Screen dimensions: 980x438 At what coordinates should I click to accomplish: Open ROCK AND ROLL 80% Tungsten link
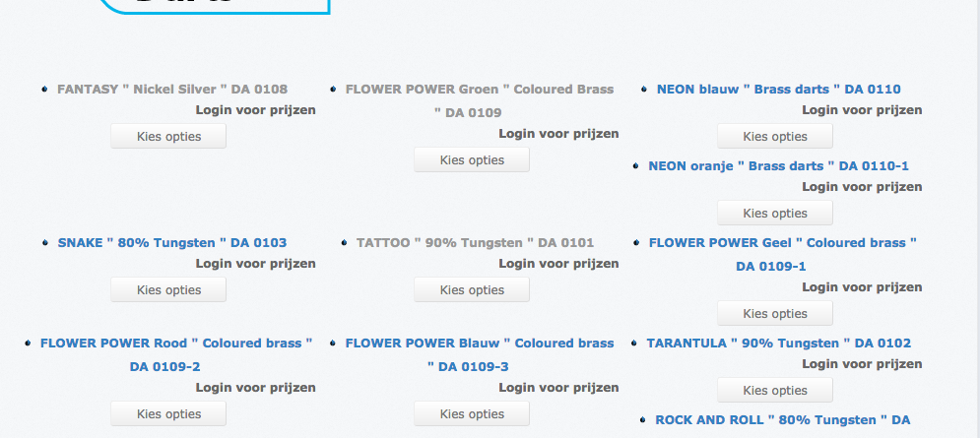point(782,420)
